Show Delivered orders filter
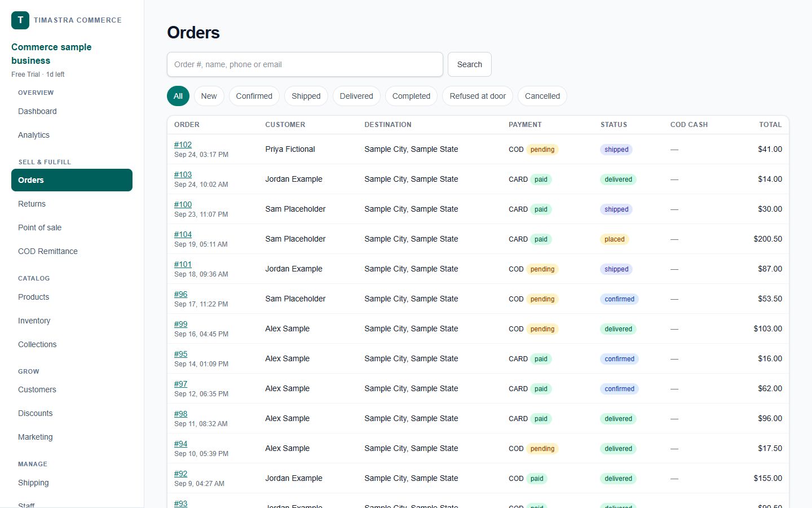 356,96
